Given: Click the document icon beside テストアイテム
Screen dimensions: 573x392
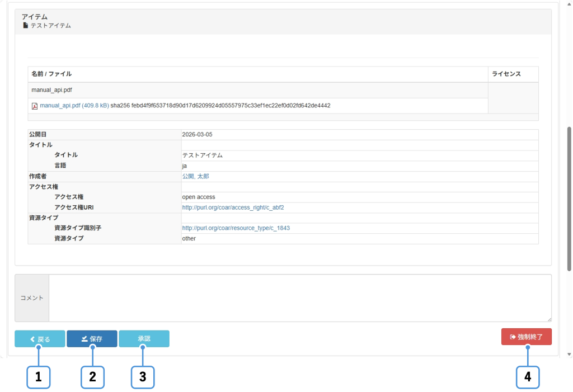Looking at the screenshot, I should pos(25,26).
